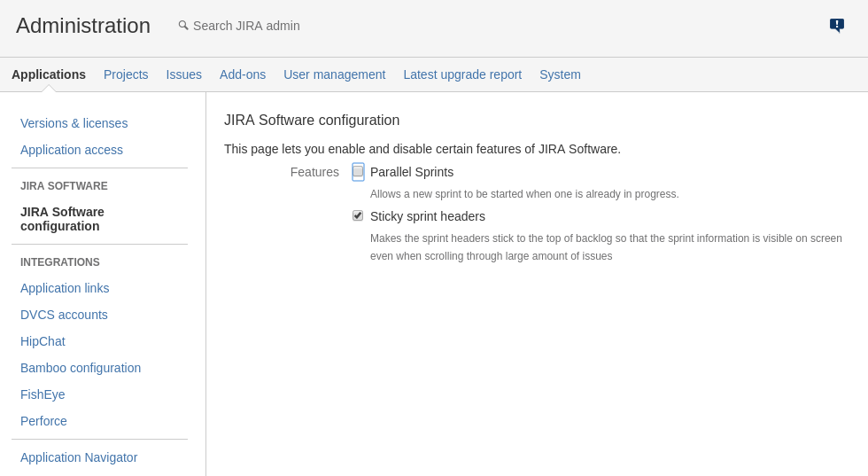The height and width of the screenshot is (476, 868).
Task: Open Application links in sidebar
Action: (65, 288)
